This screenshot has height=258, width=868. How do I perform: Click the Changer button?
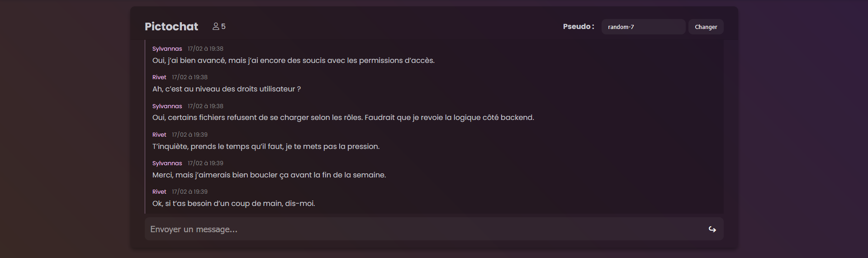[x=706, y=27]
